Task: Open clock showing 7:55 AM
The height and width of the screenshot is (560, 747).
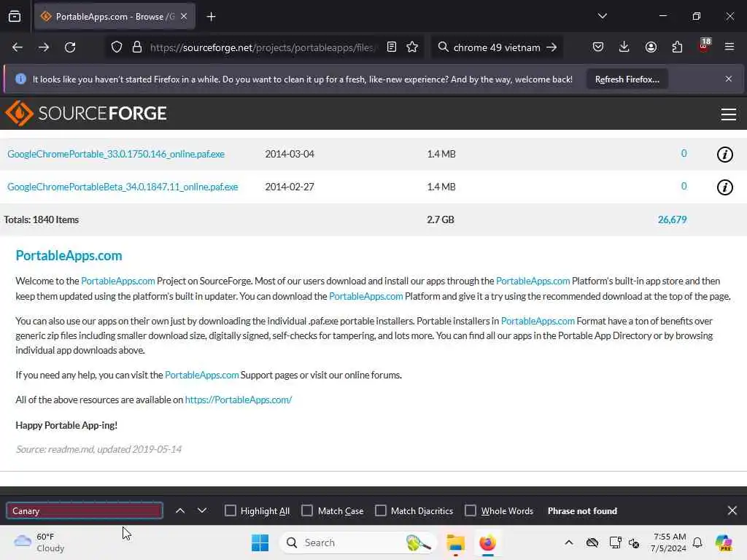Action: tap(669, 542)
